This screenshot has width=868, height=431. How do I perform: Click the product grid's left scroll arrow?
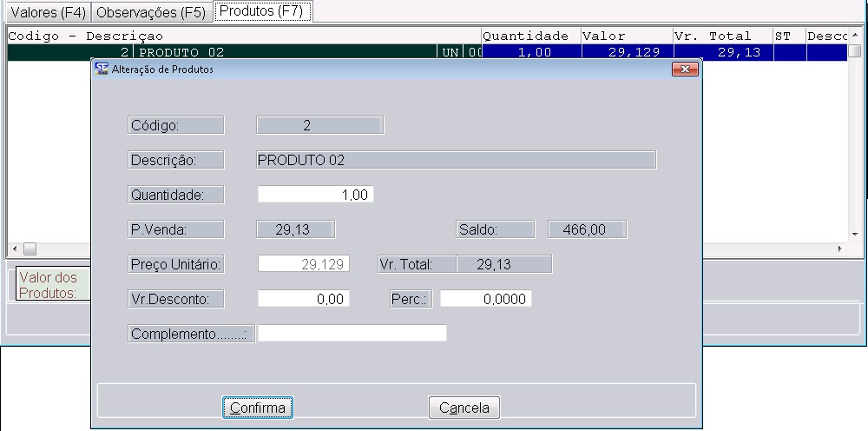[12, 249]
